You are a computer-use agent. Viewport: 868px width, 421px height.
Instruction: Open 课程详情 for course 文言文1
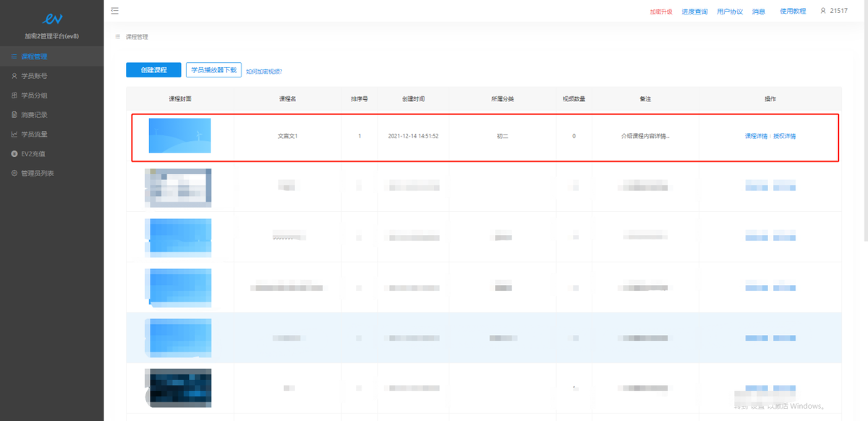[756, 136]
